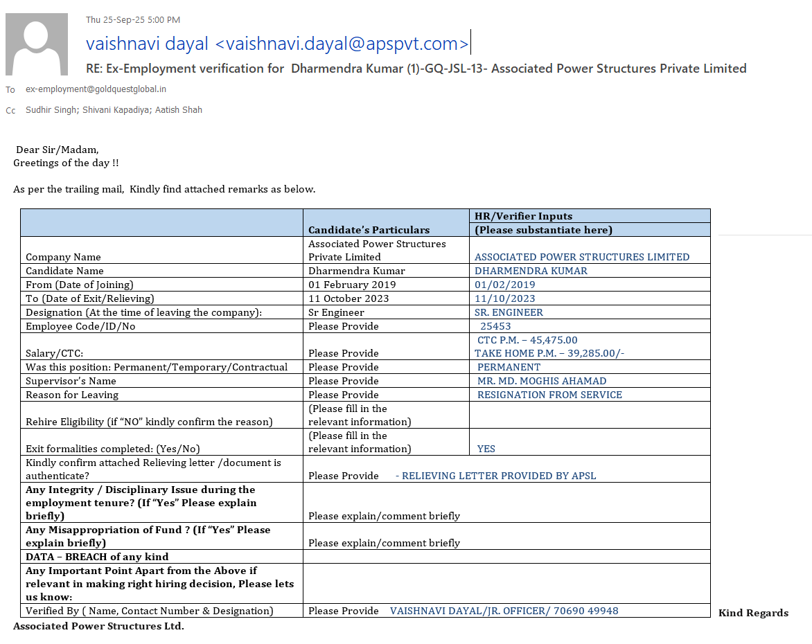Image resolution: width=812 pixels, height=644 pixels.
Task: Click the email subject line
Action: tap(416, 69)
